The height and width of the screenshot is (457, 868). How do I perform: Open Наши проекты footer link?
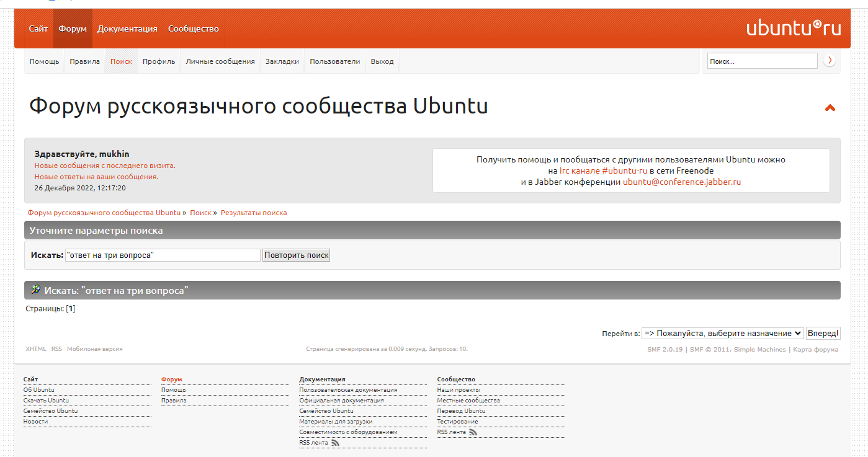tap(459, 390)
